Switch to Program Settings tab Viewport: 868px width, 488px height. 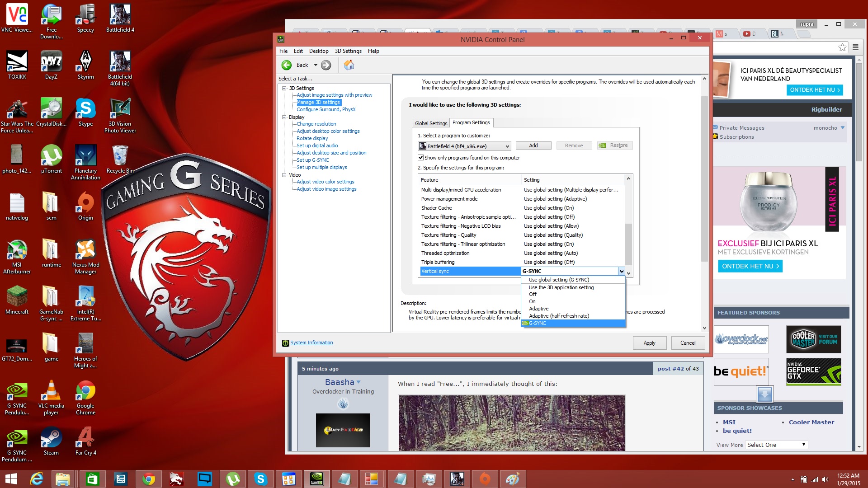pos(471,122)
